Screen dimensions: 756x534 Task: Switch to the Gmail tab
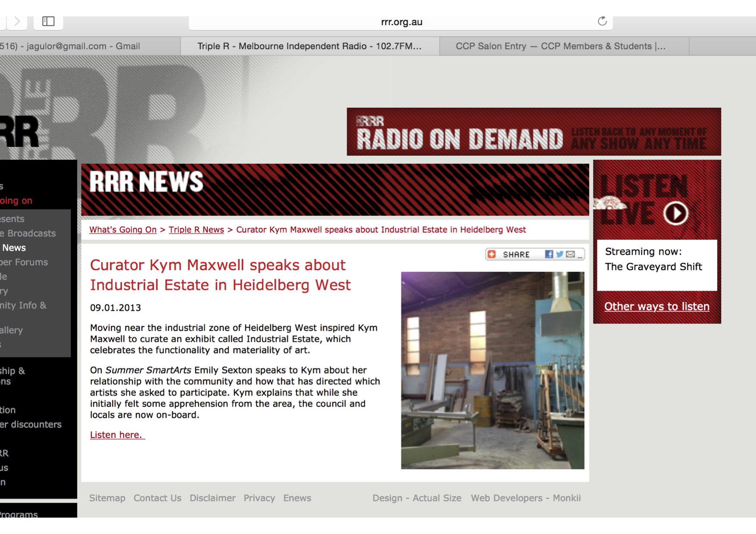coord(90,46)
